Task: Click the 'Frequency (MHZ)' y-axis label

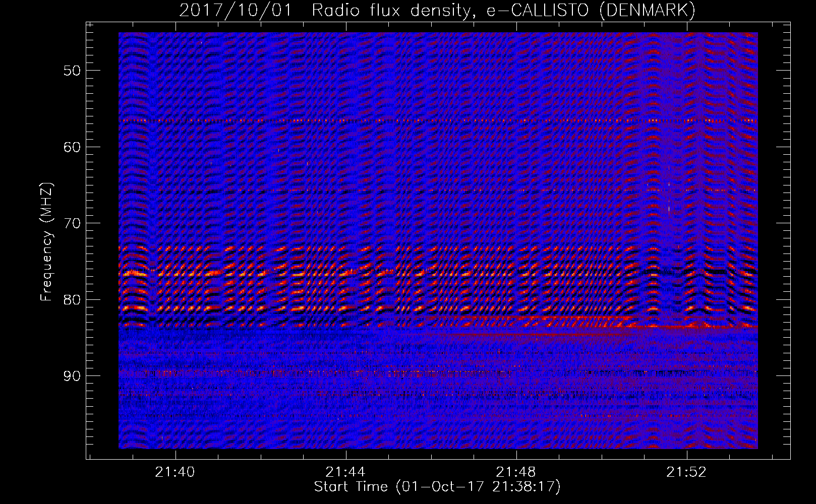Action: pyautogui.click(x=46, y=242)
